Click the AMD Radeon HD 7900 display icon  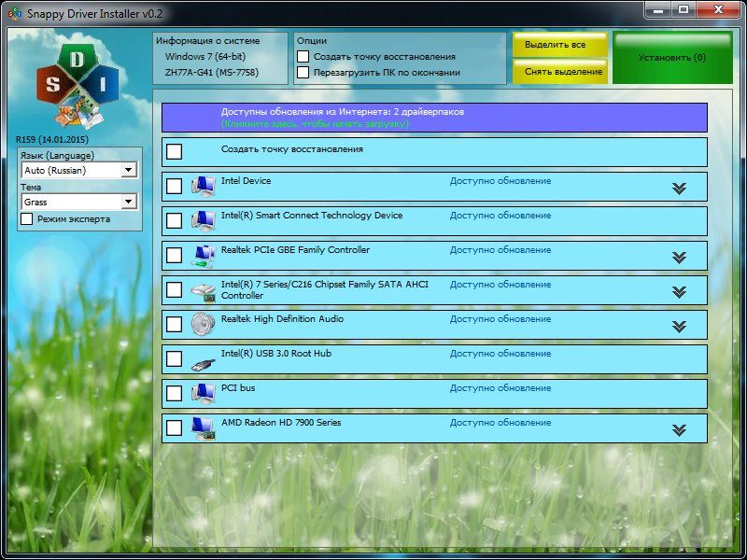tap(204, 428)
